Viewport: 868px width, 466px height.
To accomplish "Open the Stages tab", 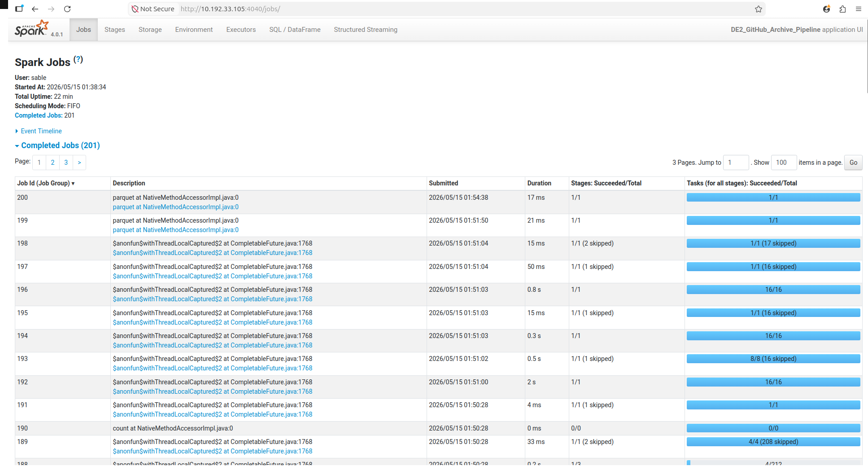I will [x=115, y=30].
